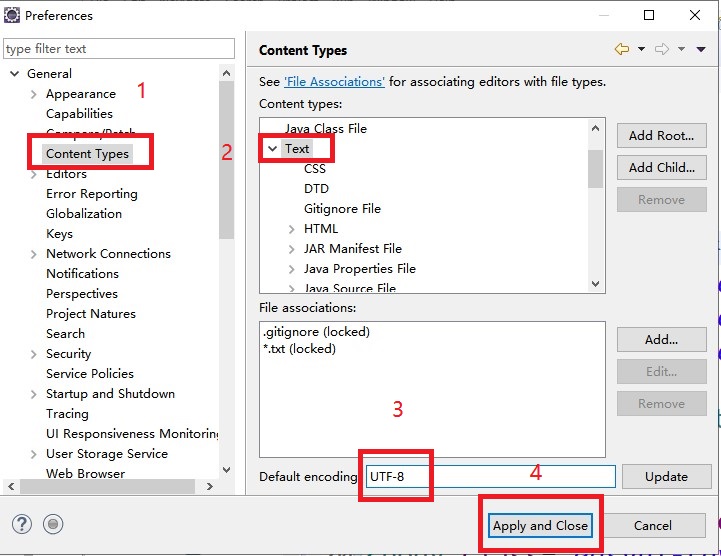Select Search preference page
Viewport: 721px width, 556px height.
(65, 334)
